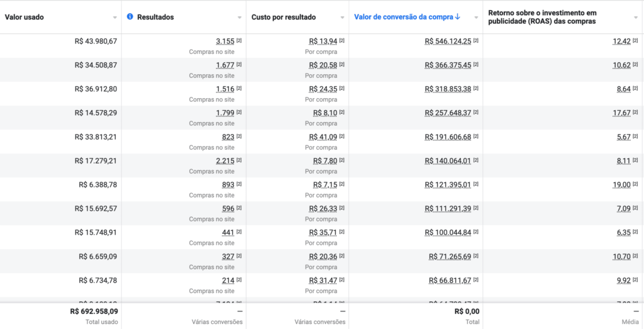Viewport: 644px width, 329px height.
Task: Open the Custo por resultado column dropdown arrow
Action: click(342, 18)
